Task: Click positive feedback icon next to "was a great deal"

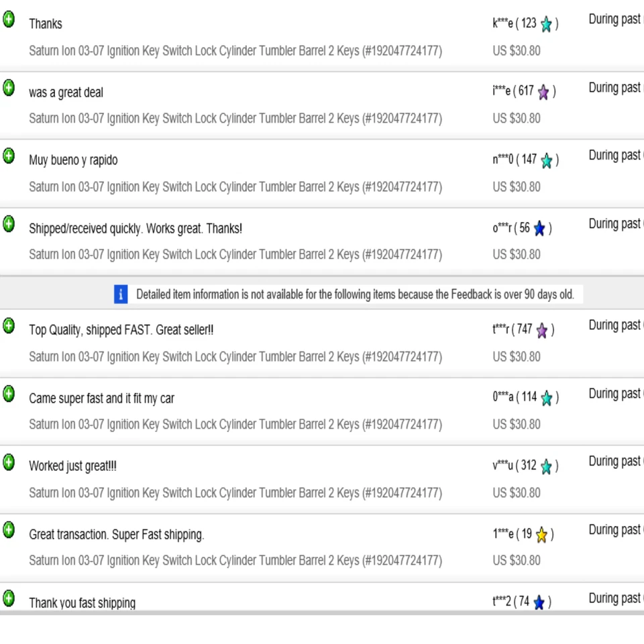Action: tap(9, 88)
